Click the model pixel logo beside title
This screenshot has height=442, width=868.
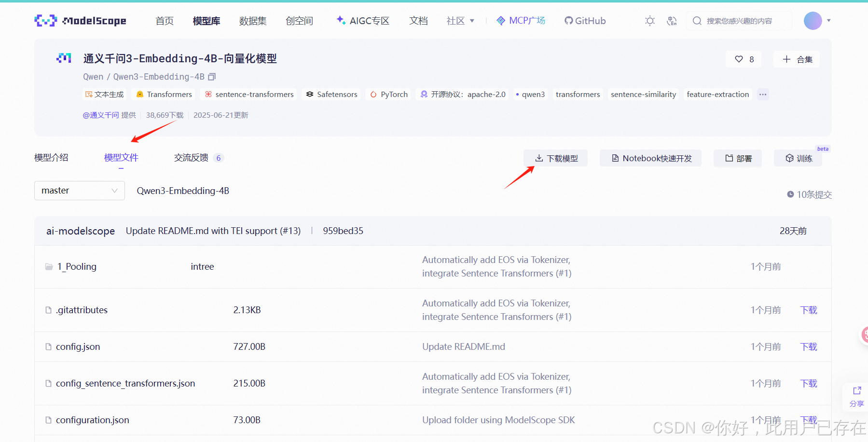pos(64,58)
